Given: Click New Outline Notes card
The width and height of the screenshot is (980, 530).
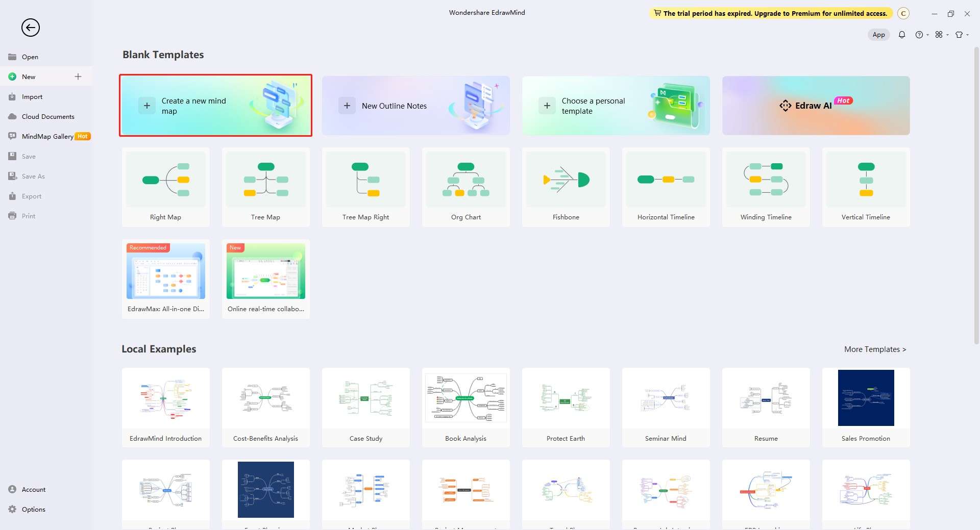Looking at the screenshot, I should tap(415, 106).
